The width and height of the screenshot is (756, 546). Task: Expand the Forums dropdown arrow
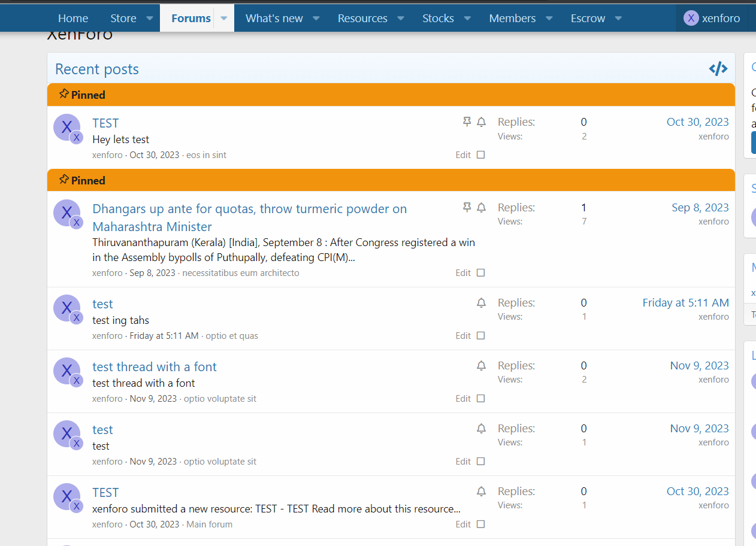coord(224,19)
